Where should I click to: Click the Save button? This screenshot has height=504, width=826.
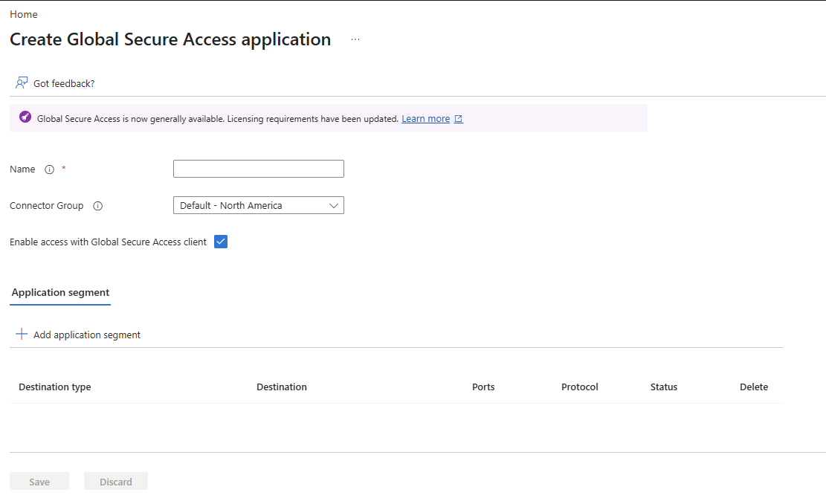(39, 482)
